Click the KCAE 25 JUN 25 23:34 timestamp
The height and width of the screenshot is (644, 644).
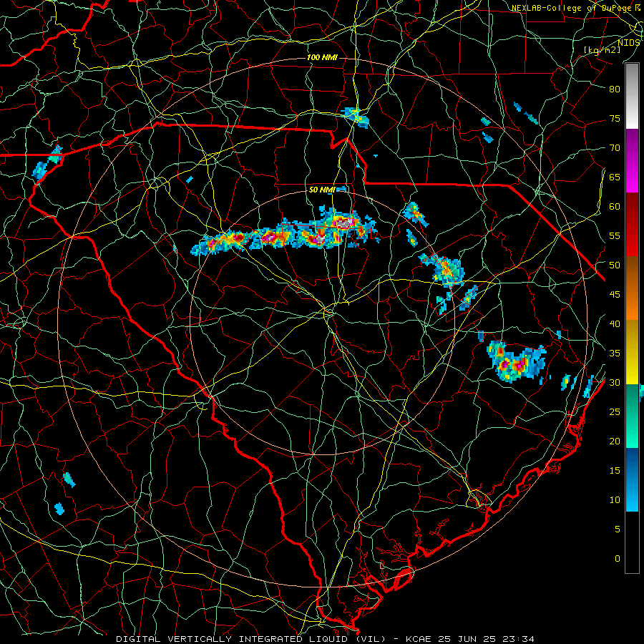click(470, 639)
